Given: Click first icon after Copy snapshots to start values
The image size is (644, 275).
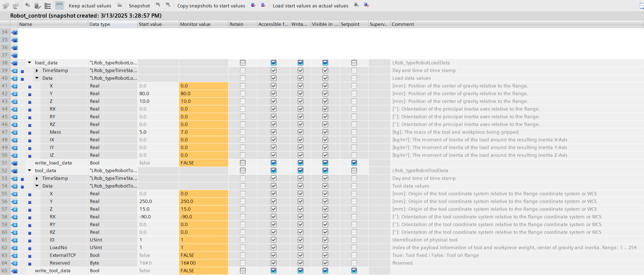Looking at the screenshot, I should point(254,5).
